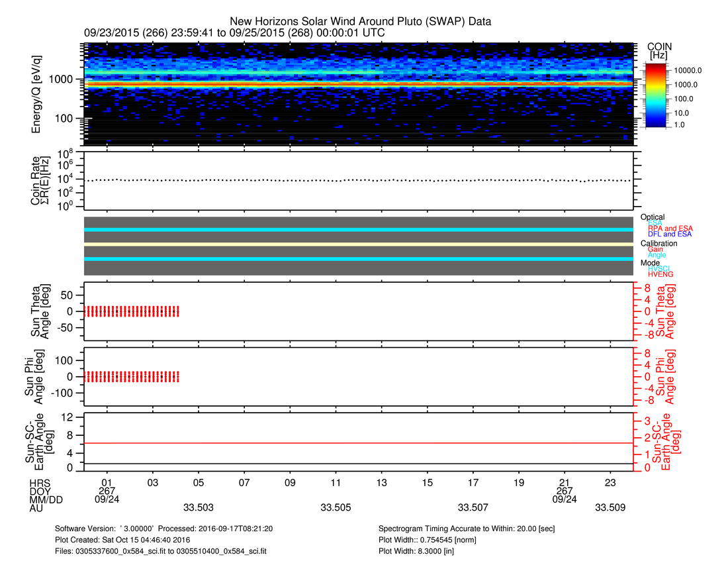The width and height of the screenshot is (728, 563).
Task: Select the blue 'DFL and ESA' legend label
Action: pyautogui.click(x=670, y=234)
